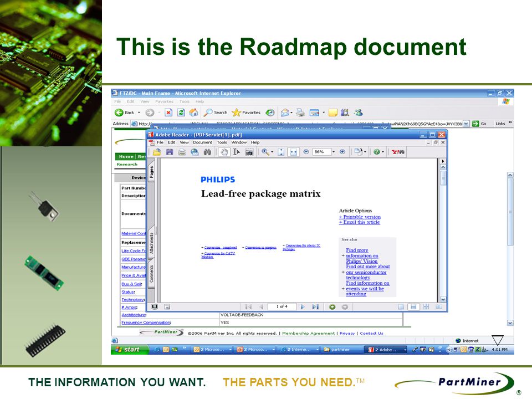Click the Windows Start button
Image resolution: width=532 pixels, height=399 pixels.
point(130,349)
